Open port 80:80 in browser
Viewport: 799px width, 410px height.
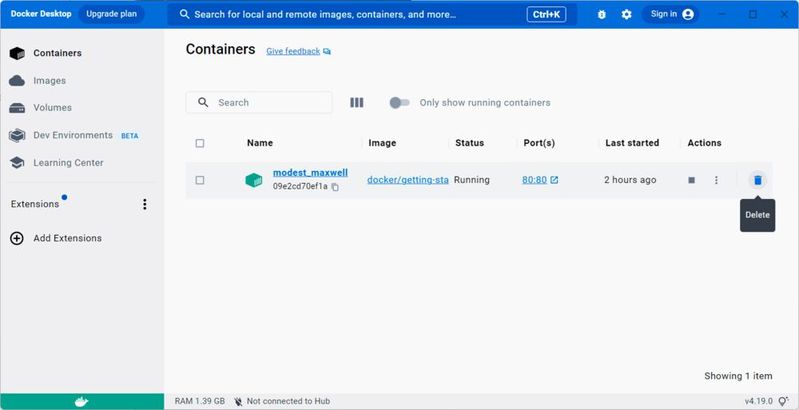click(x=540, y=180)
